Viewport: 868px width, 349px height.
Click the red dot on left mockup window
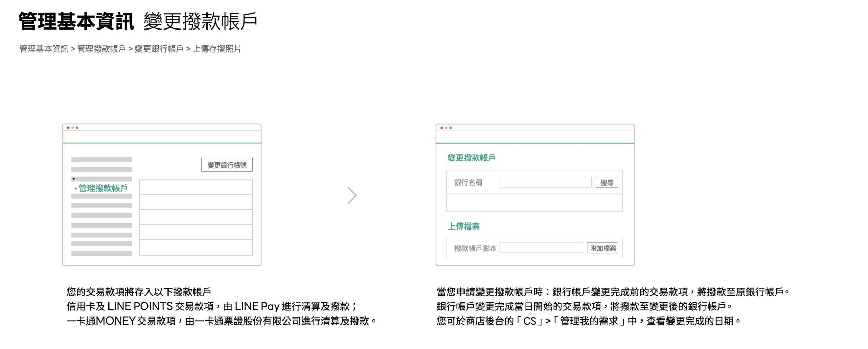pyautogui.click(x=68, y=128)
